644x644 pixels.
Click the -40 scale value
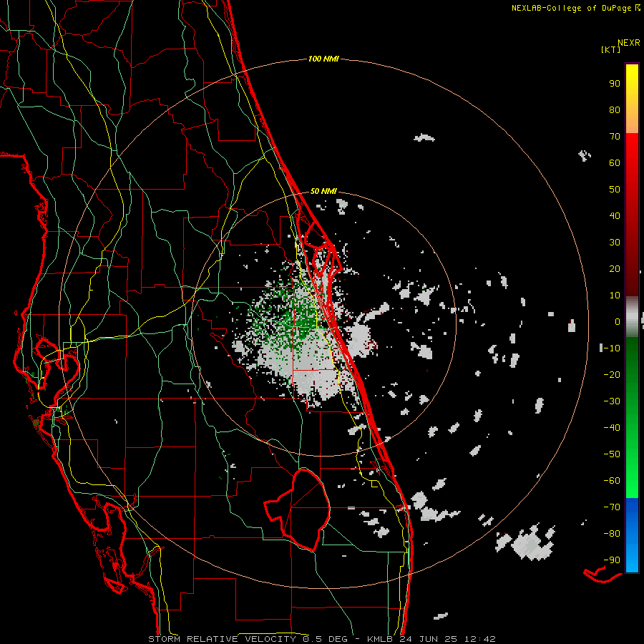coord(612,428)
